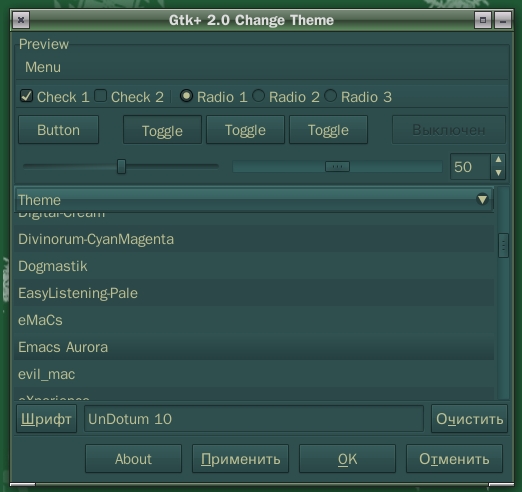Select the evil_mac theme

[x=254, y=374]
